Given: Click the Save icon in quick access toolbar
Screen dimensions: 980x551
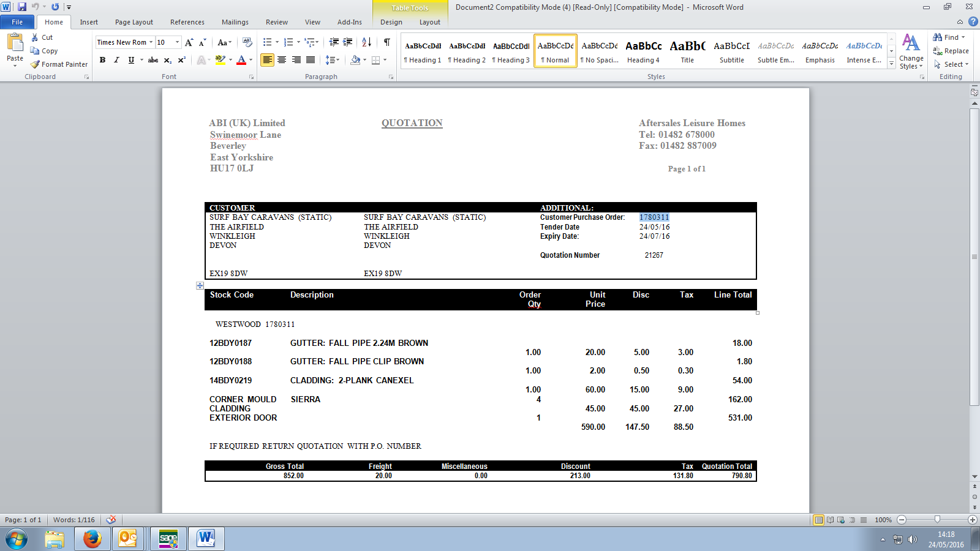Looking at the screenshot, I should [22, 7].
